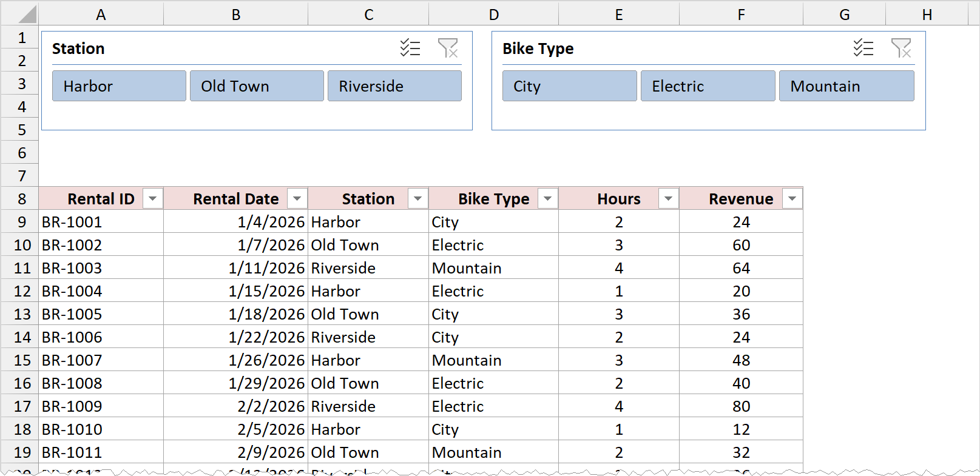Image resolution: width=980 pixels, height=476 pixels.
Task: Toggle the Electric slicer item
Action: [708, 86]
